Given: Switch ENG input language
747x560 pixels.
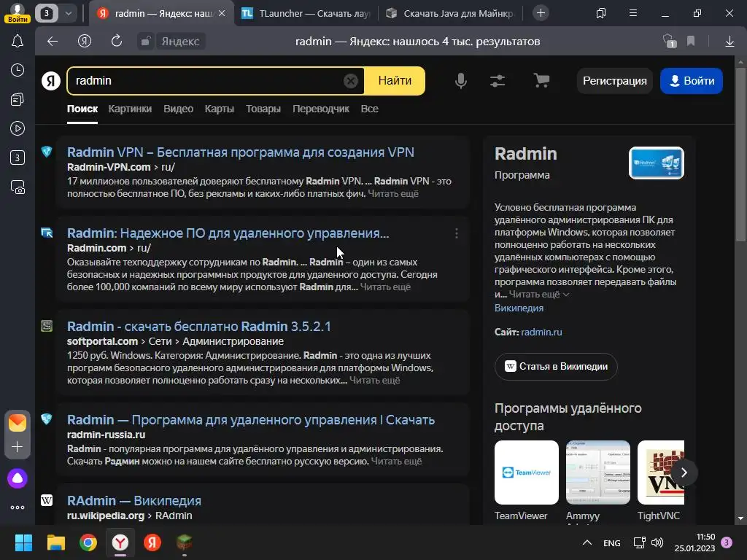Looking at the screenshot, I should pos(612,543).
